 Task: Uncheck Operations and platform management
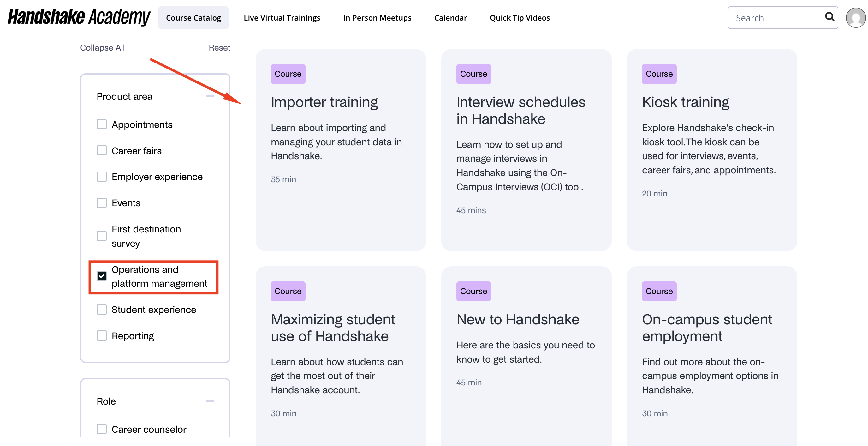tap(101, 276)
